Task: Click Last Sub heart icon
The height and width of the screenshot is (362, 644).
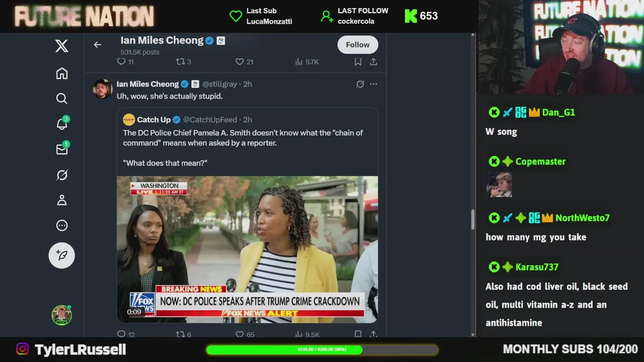Action: click(236, 16)
